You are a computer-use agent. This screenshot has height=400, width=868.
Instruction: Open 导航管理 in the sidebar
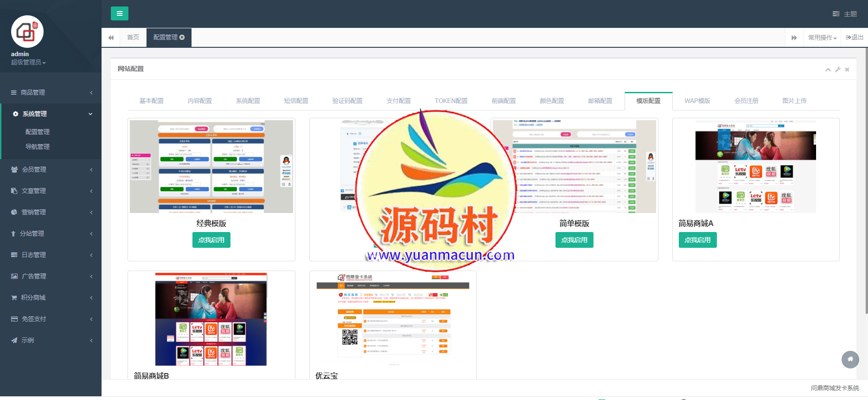coord(38,147)
